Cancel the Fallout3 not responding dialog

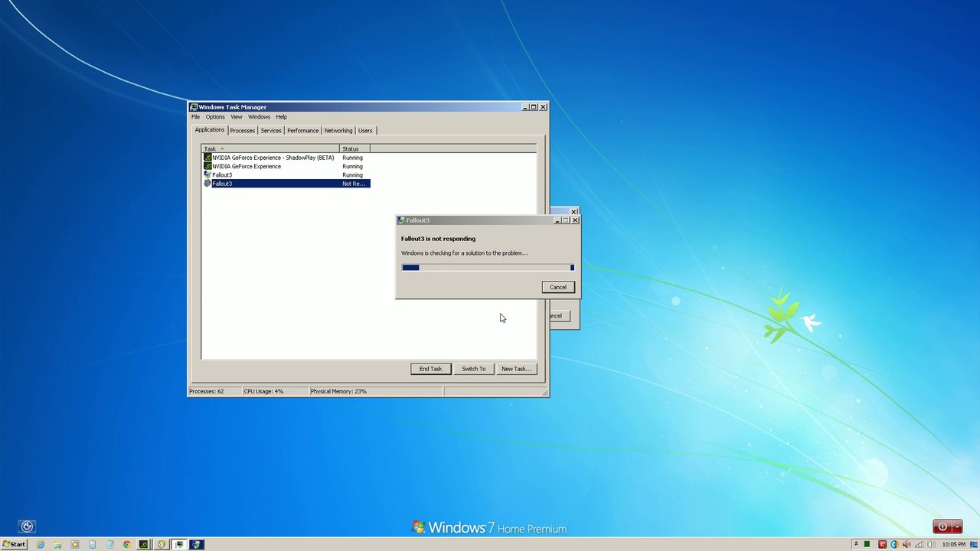tap(558, 287)
